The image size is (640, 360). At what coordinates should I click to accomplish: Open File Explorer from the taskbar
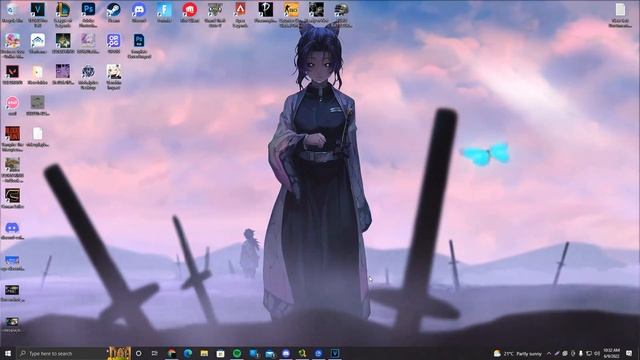204,353
